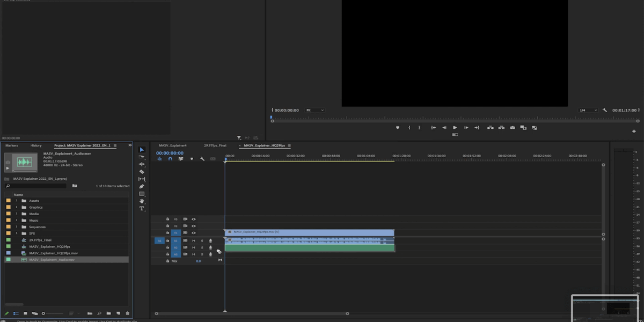Step back one frame
The height and width of the screenshot is (322, 644).
pyautogui.click(x=444, y=128)
